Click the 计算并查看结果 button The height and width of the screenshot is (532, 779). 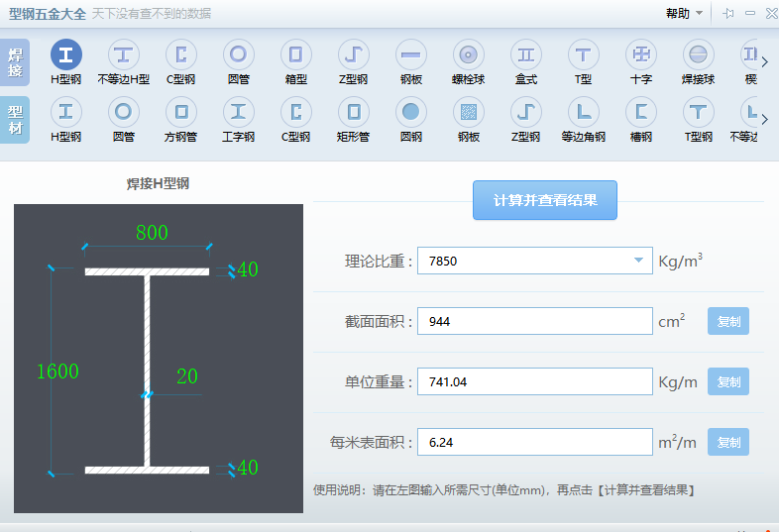tap(545, 200)
